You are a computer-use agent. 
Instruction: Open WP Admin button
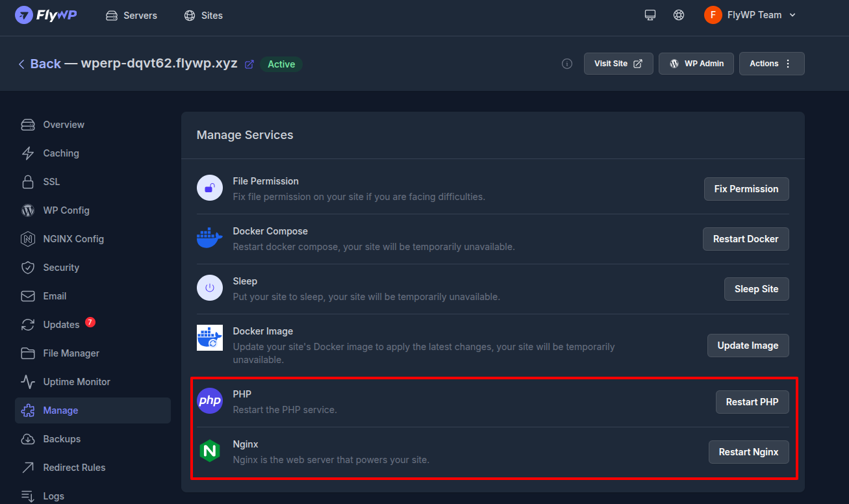(x=696, y=64)
